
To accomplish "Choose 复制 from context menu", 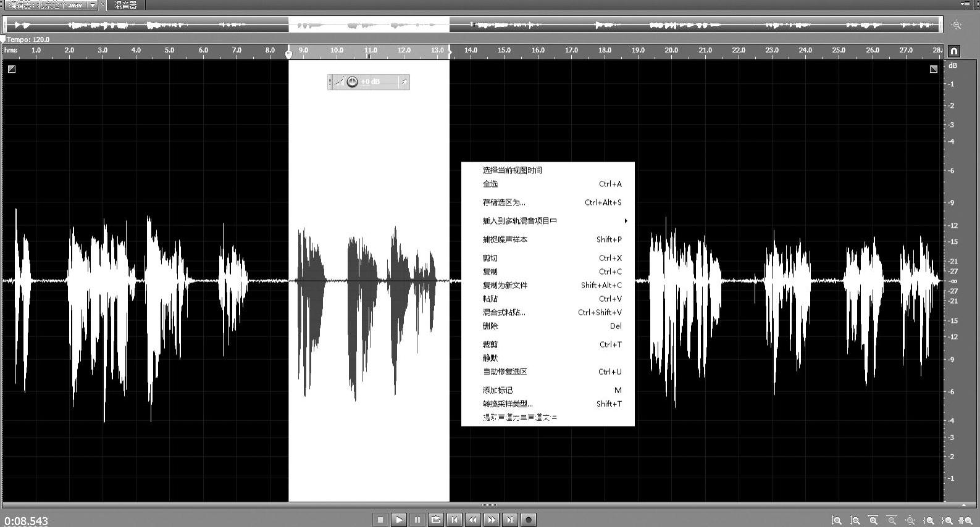I will (x=548, y=272).
